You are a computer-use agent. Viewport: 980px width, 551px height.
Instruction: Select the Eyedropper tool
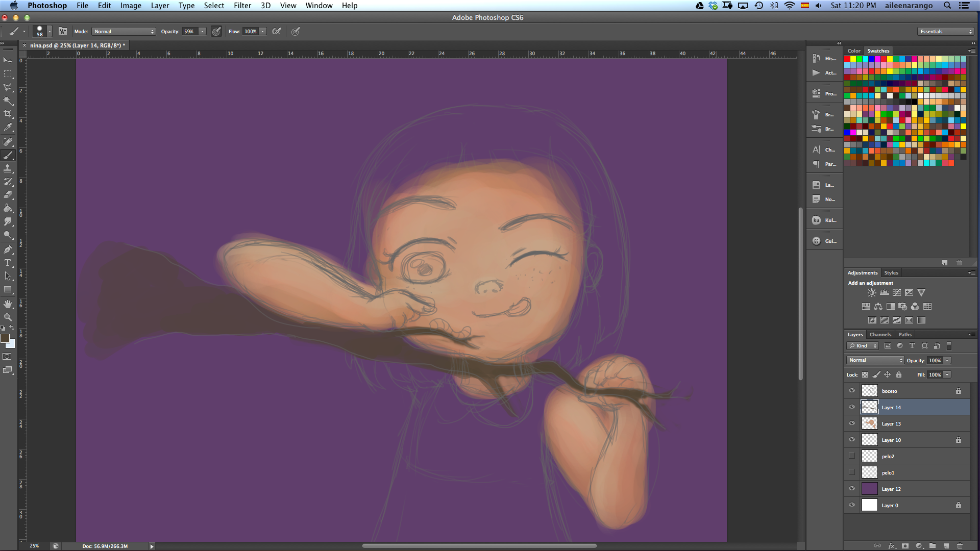pos(8,128)
